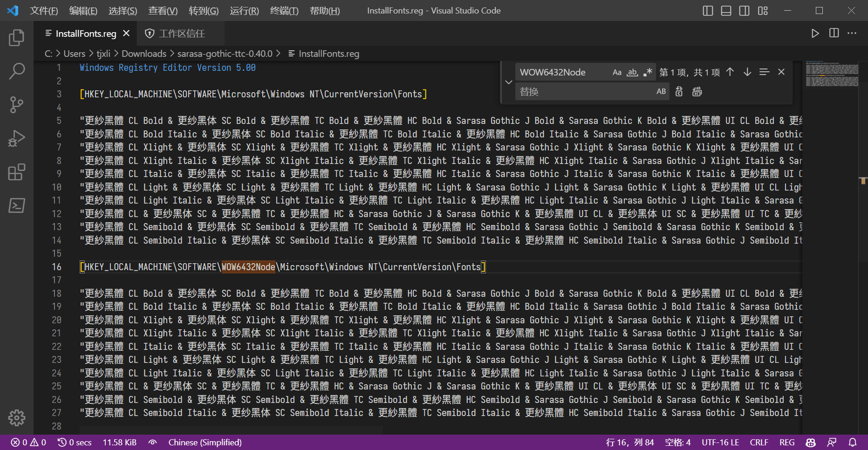The image size is (868, 450).
Task: Click the Search magnifier icon
Action: [x=17, y=71]
